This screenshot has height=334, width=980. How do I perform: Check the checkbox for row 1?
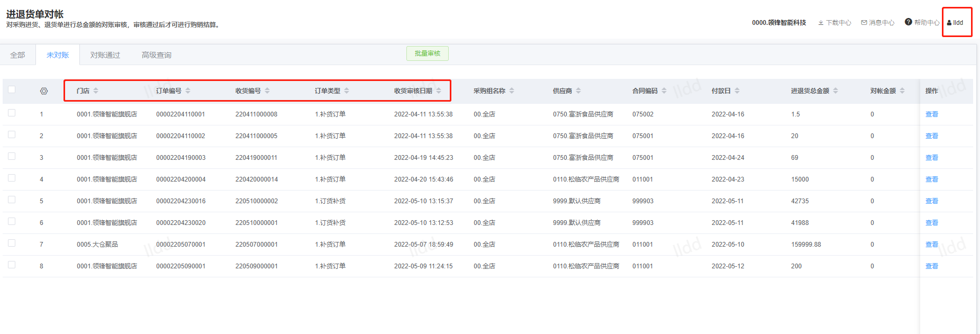pos(12,113)
